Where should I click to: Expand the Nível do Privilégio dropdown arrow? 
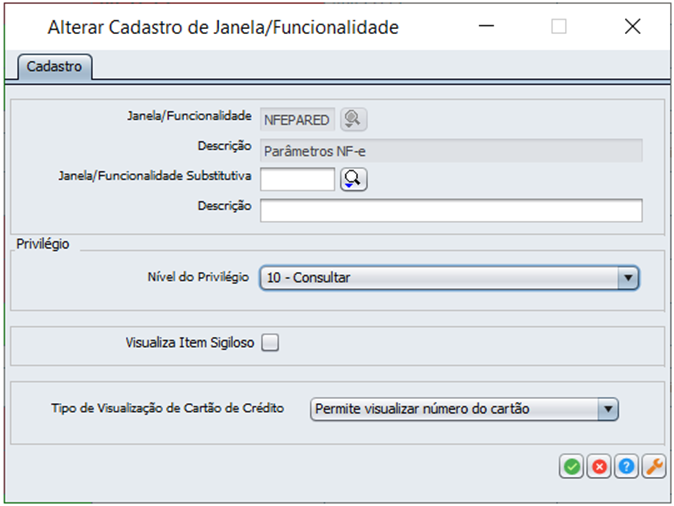[x=627, y=277]
